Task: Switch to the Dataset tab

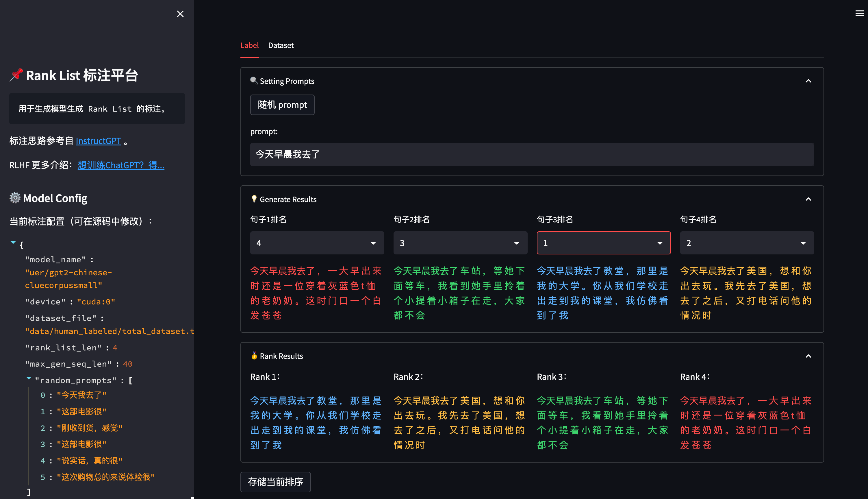Action: pyautogui.click(x=281, y=45)
